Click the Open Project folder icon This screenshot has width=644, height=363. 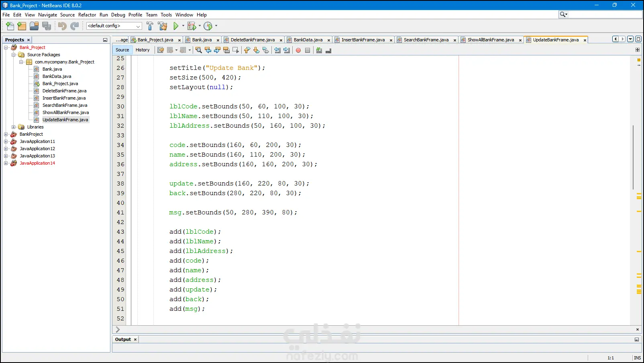[34, 26]
